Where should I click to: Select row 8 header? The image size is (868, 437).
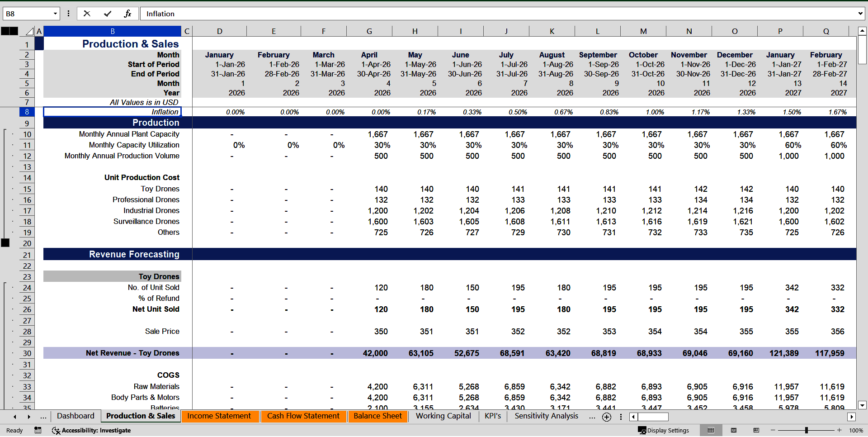pyautogui.click(x=27, y=112)
